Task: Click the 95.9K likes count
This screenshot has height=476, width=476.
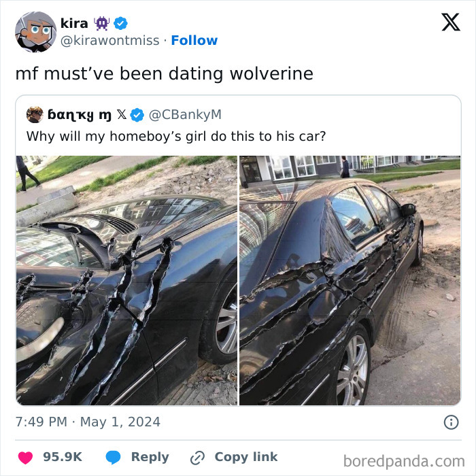Action: (x=63, y=457)
